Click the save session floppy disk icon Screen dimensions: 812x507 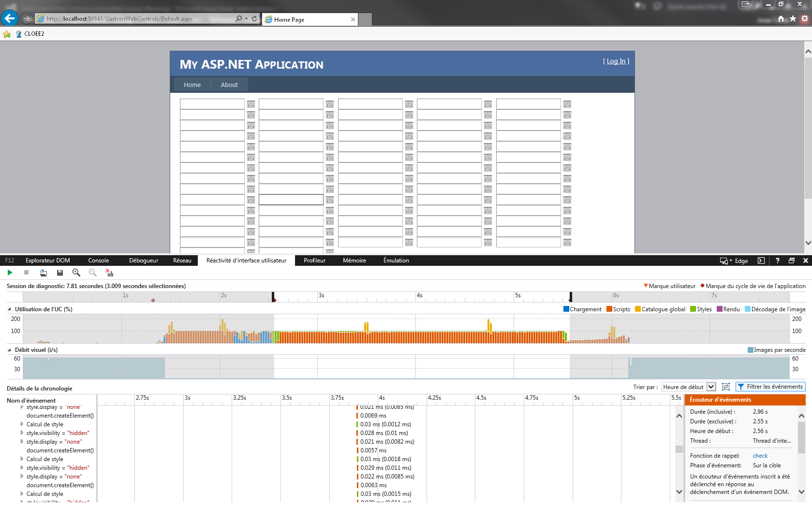(x=60, y=273)
